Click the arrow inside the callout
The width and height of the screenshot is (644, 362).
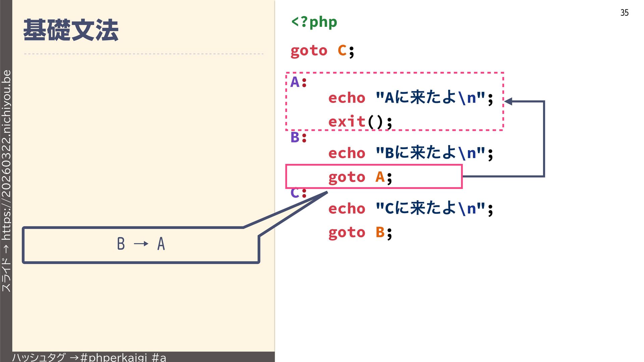(141, 244)
